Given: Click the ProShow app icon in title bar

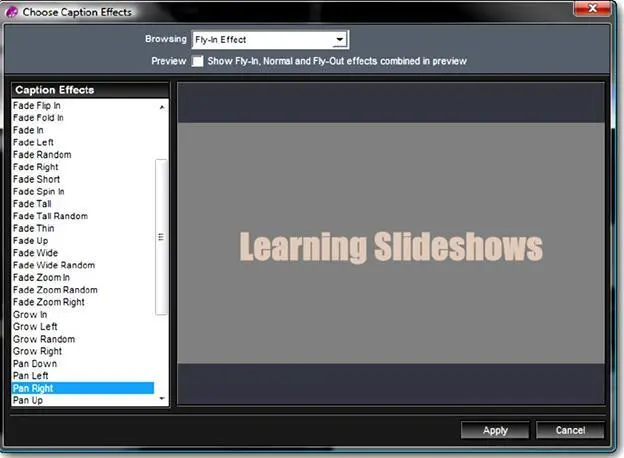Looking at the screenshot, I should click(11, 11).
